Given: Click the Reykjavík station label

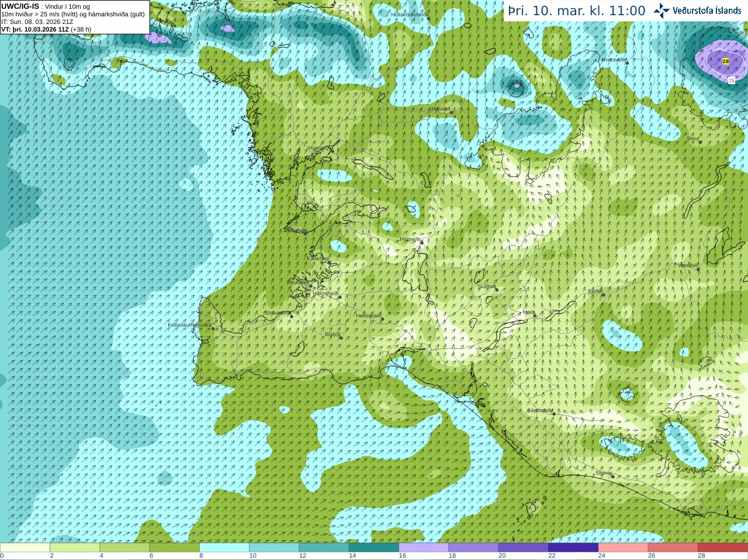Looking at the screenshot, I should [298, 282].
